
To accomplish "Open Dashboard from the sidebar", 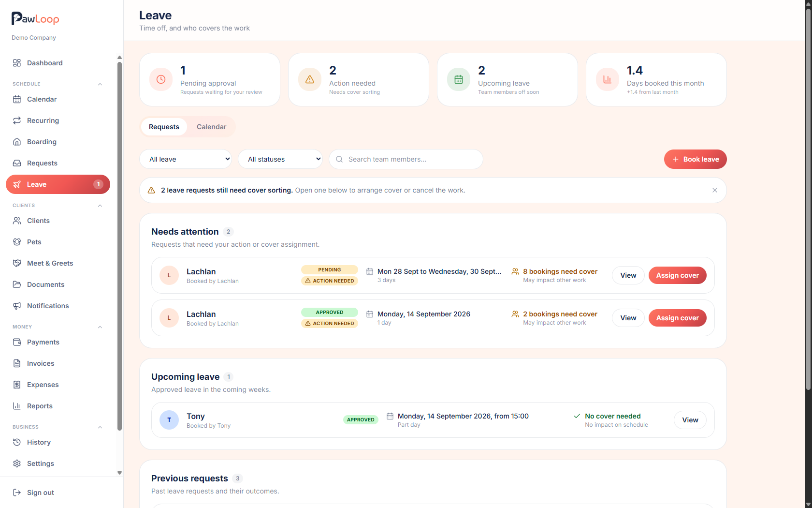I will (x=58, y=63).
